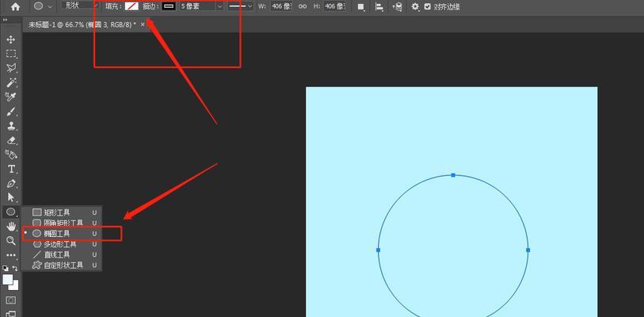Viewport: 644px width, 317px height.
Task: Choose 自定形状工具 from the flyout menu
Action: pyautogui.click(x=62, y=265)
